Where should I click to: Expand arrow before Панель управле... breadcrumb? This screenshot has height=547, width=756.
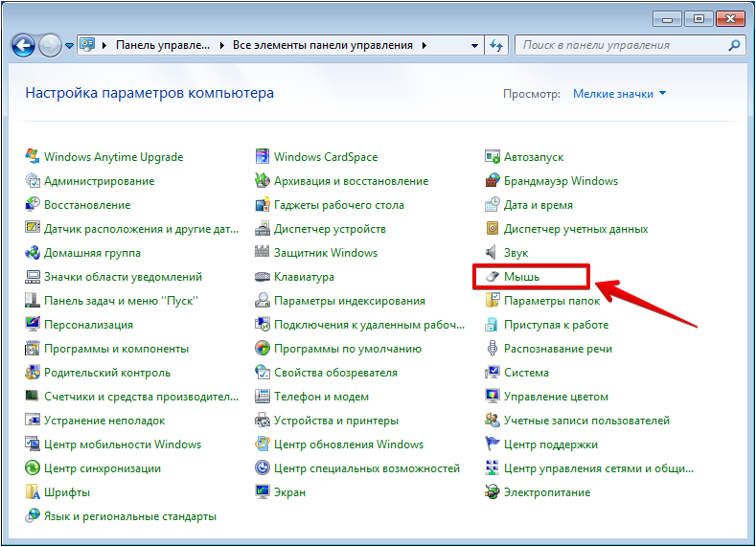pos(104,45)
